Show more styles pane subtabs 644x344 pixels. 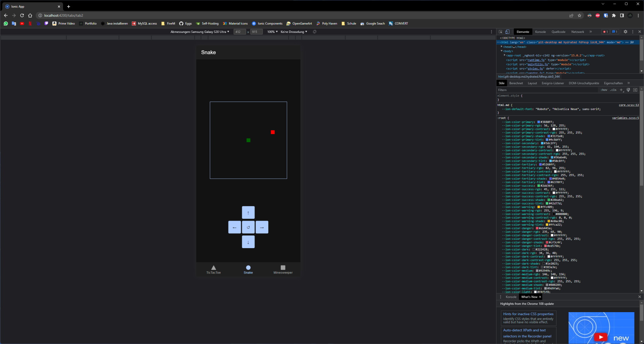click(x=629, y=83)
